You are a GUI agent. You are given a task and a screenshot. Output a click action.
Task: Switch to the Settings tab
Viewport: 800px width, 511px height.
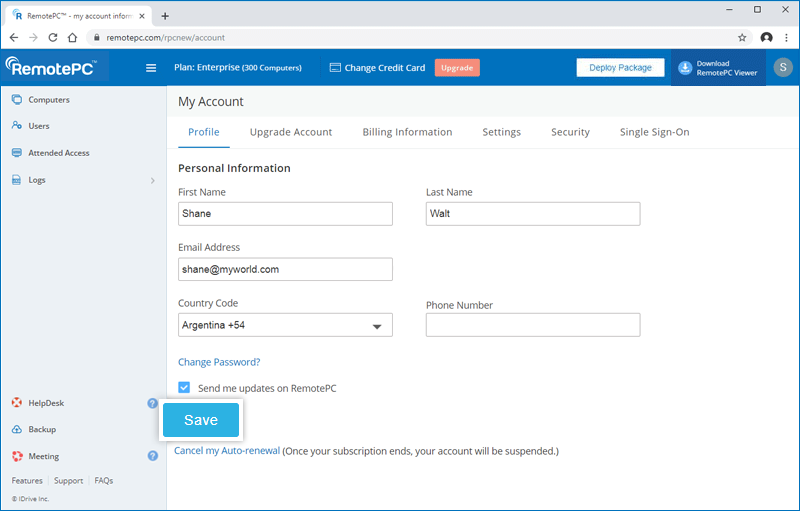tap(502, 132)
